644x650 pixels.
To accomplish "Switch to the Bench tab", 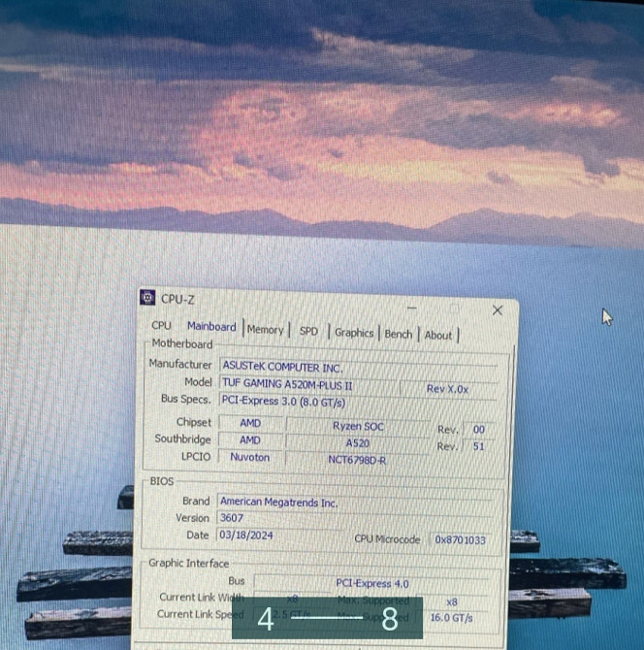I will 398,334.
